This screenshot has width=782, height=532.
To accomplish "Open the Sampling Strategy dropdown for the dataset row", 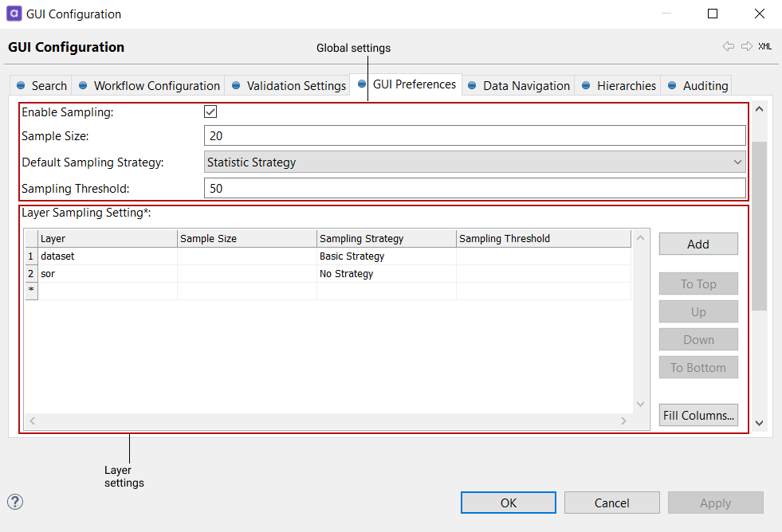I will tap(386, 256).
